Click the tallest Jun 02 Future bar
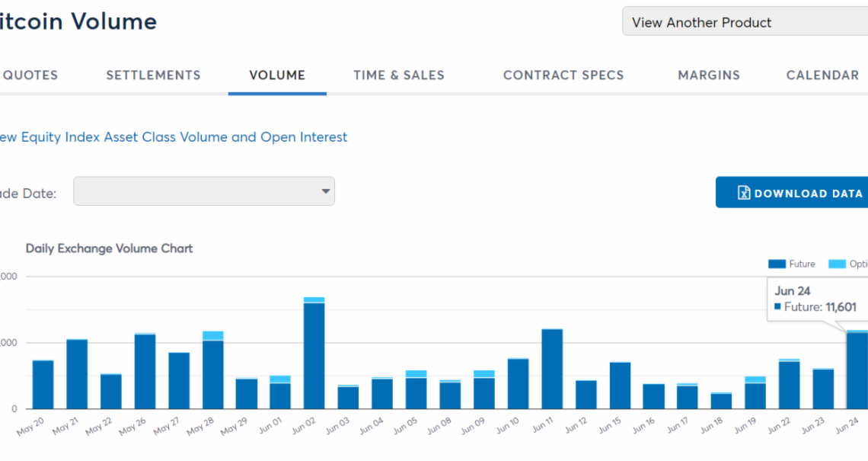 click(314, 356)
